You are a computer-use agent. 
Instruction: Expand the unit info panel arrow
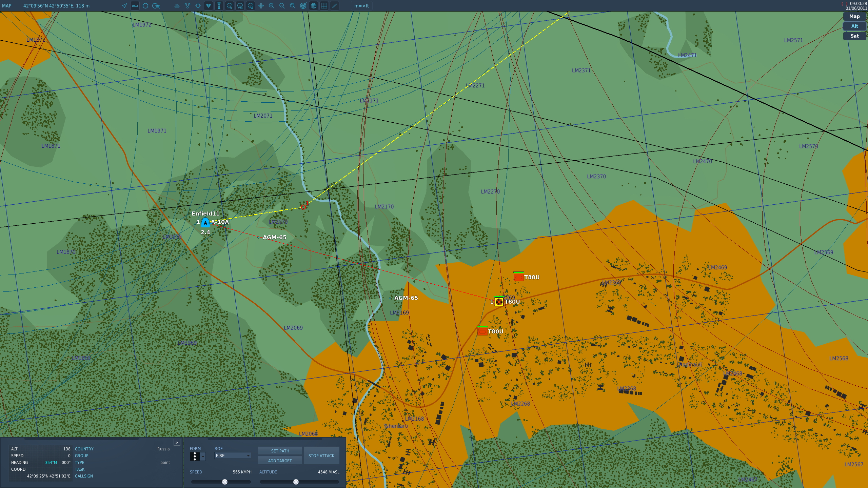(x=177, y=442)
